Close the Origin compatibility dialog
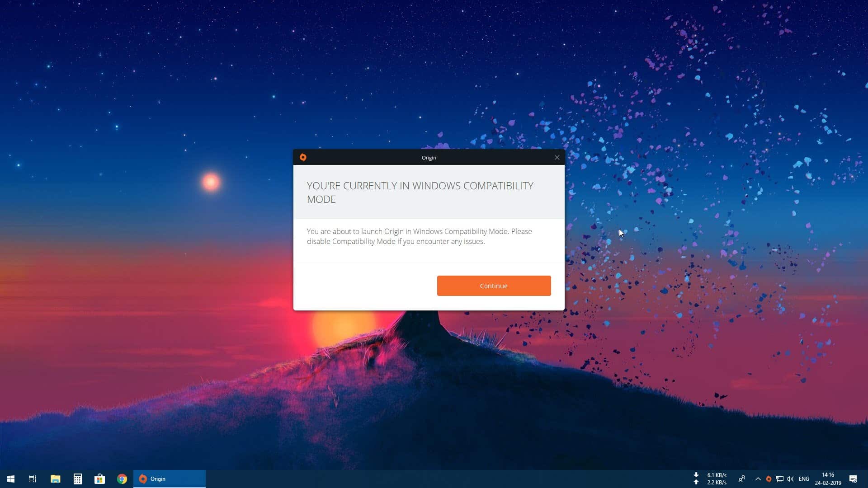 tap(557, 157)
